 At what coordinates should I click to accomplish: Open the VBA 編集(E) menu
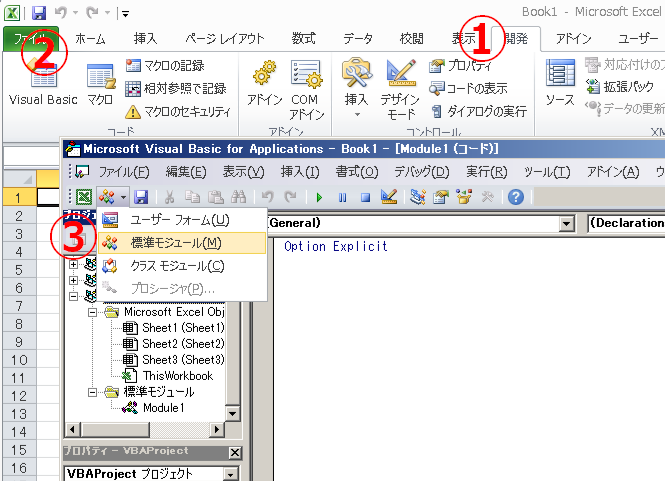(186, 172)
